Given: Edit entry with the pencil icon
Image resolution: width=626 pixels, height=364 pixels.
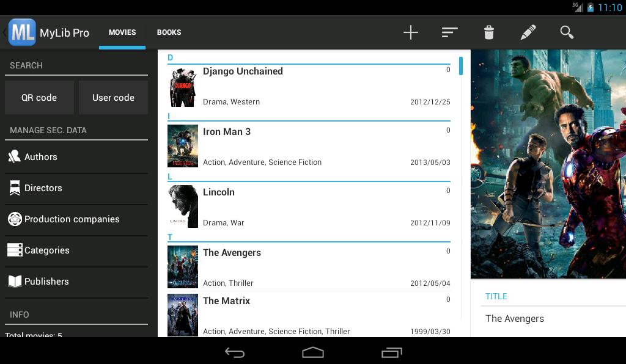Looking at the screenshot, I should click(x=528, y=32).
